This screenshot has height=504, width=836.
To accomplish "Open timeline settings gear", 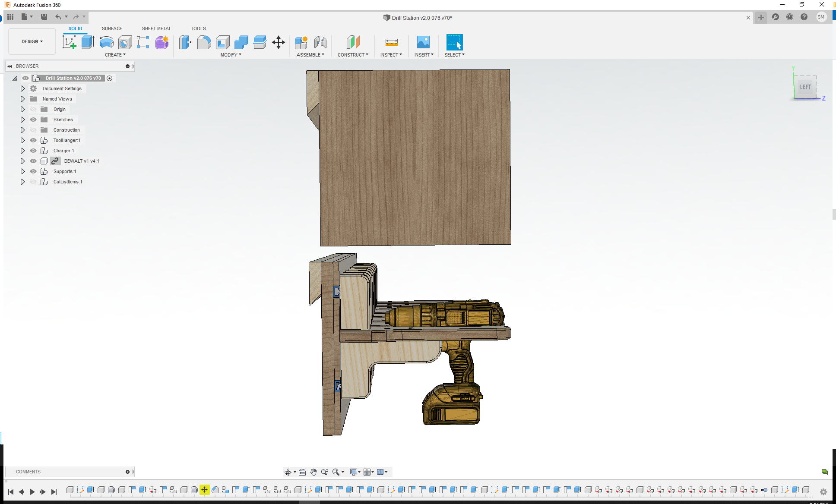I will pos(823,492).
